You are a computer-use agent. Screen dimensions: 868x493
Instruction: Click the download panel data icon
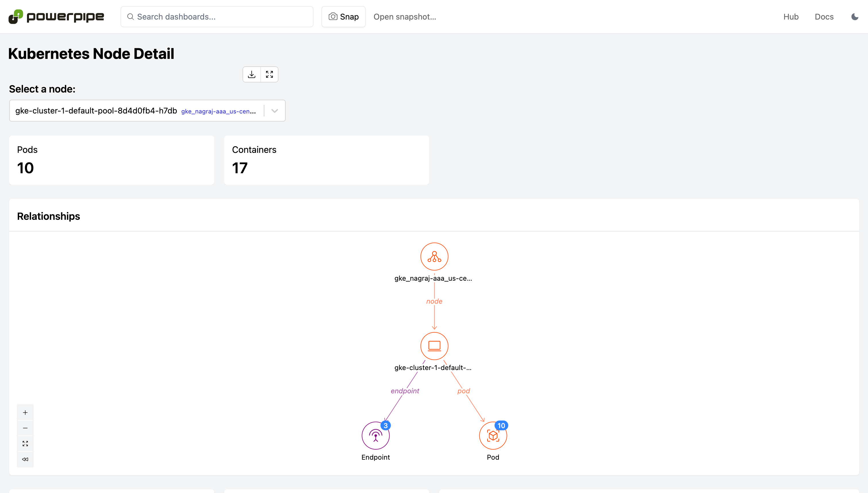[252, 74]
